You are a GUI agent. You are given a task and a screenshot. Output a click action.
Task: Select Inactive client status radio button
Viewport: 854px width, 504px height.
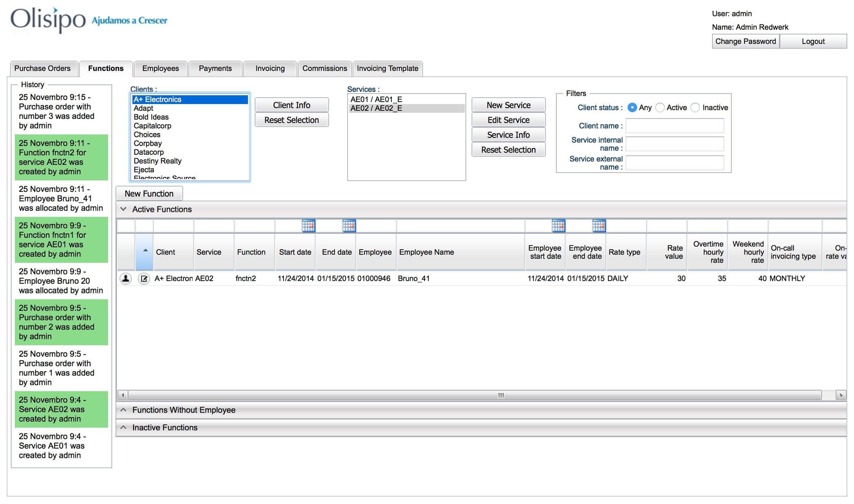(695, 108)
